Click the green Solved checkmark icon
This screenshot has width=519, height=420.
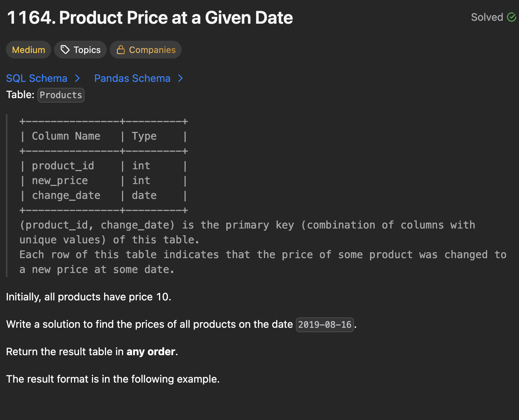pos(512,17)
